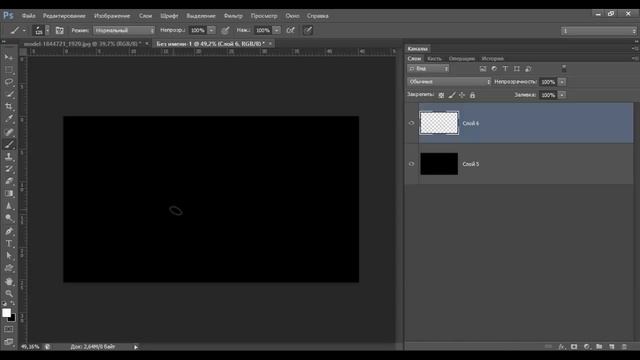
Task: Open the Изображение menu
Action: pyautogui.click(x=112, y=16)
